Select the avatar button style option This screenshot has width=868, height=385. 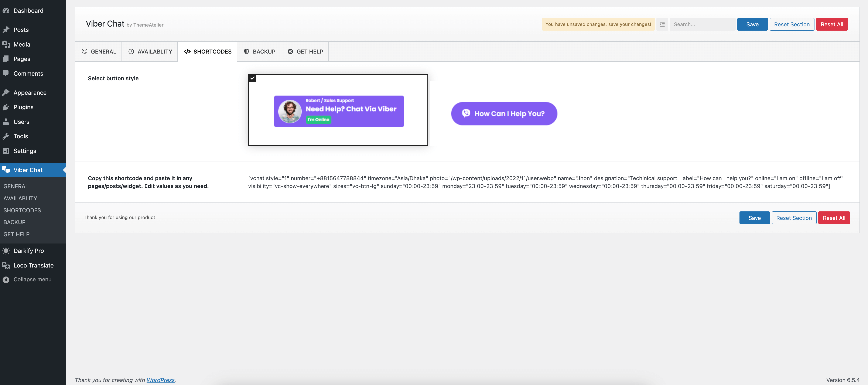pos(338,110)
